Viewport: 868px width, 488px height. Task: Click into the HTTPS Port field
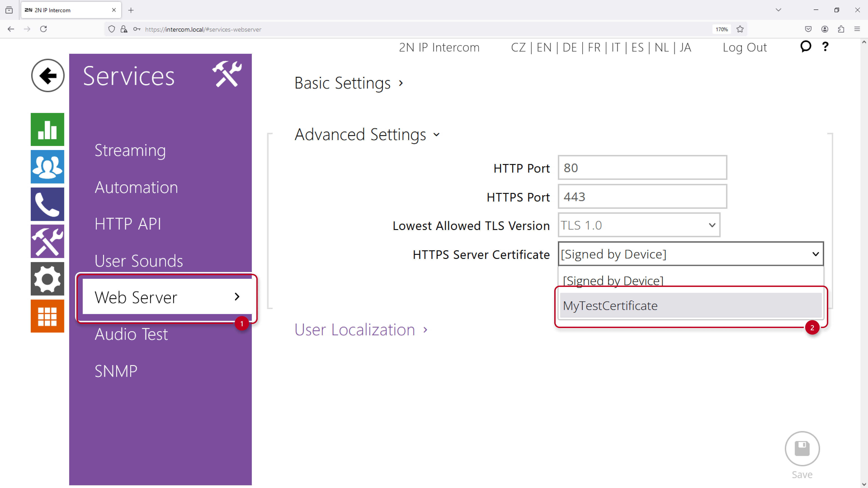pos(642,196)
